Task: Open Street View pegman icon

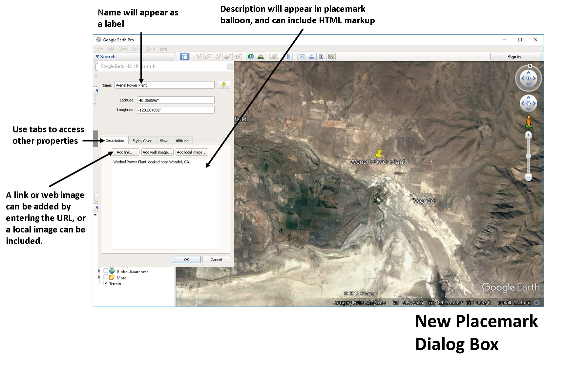Action: [528, 122]
